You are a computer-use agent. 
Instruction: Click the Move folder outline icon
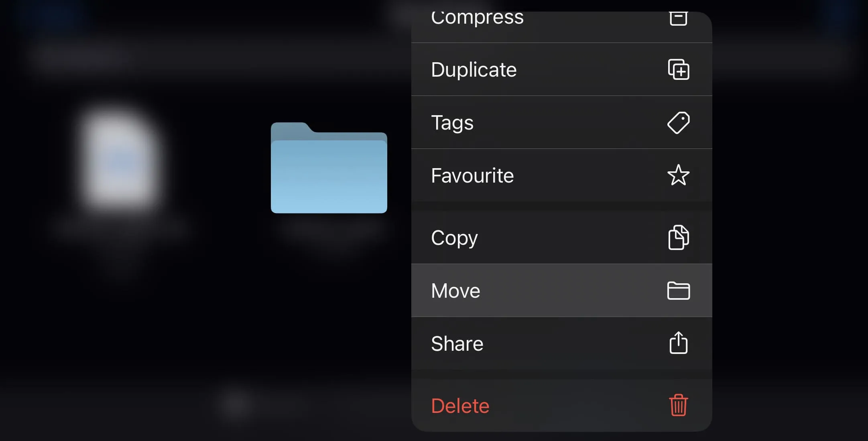click(678, 291)
